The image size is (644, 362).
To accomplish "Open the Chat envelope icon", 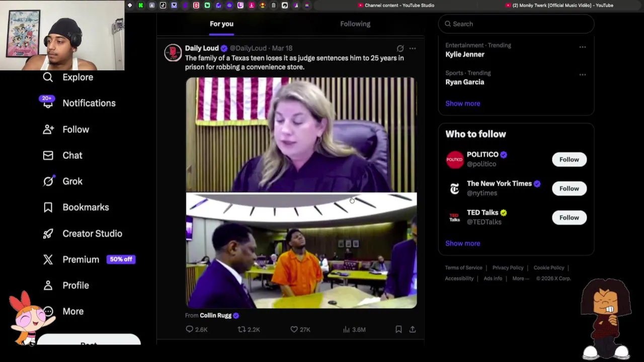I will click(48, 155).
